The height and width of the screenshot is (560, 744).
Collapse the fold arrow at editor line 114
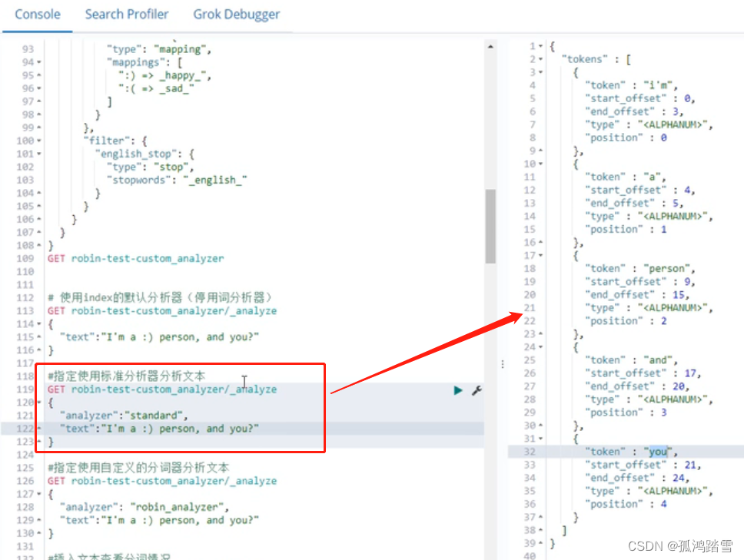click(x=39, y=324)
